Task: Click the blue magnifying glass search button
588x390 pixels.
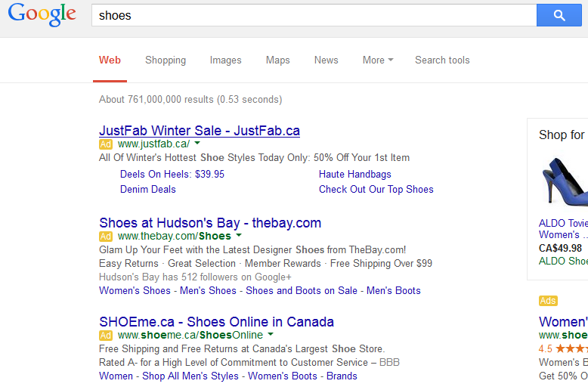Action: click(559, 15)
